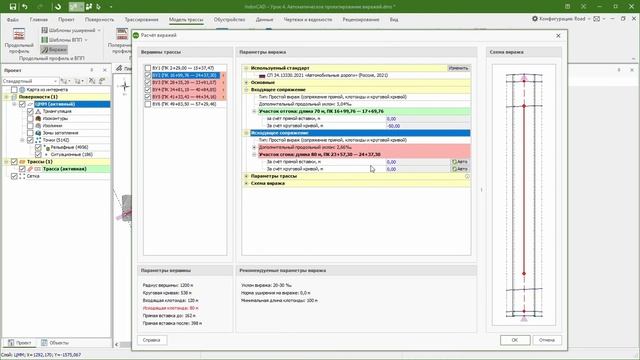Expand the Схема виража section
Screen dimensions: 640x360
[x=246, y=184]
